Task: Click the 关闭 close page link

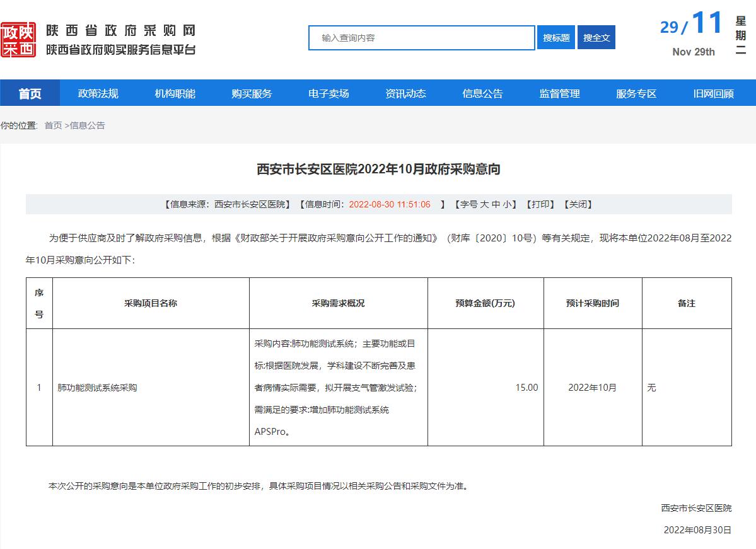Action: point(578,204)
